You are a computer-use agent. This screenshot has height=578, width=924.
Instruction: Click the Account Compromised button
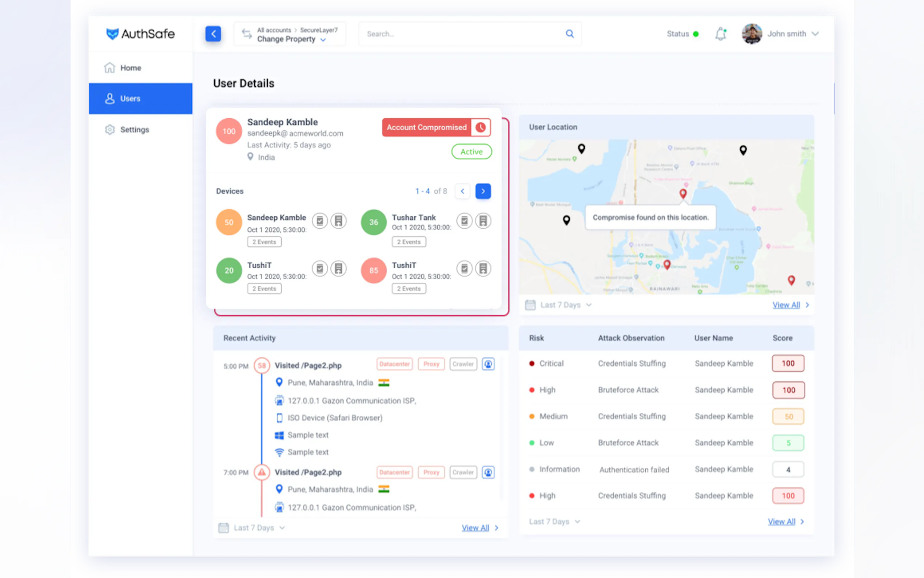pyautogui.click(x=436, y=127)
